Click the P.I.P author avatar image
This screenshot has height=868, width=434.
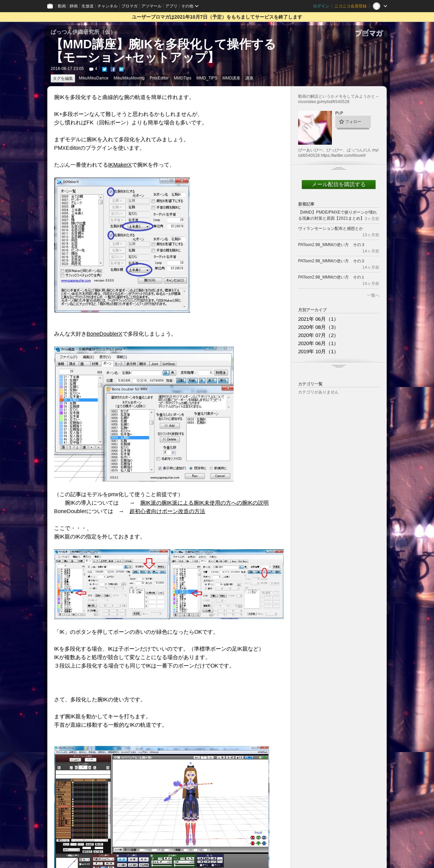315,128
